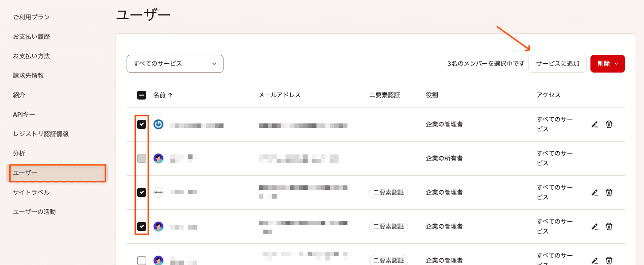Uncheck the first selected user's checkbox
Screen dimensions: 644x265
click(141, 124)
